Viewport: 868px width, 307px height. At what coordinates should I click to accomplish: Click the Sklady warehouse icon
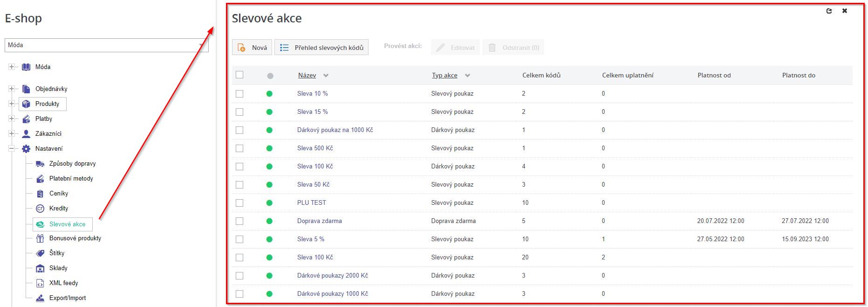[x=40, y=268]
